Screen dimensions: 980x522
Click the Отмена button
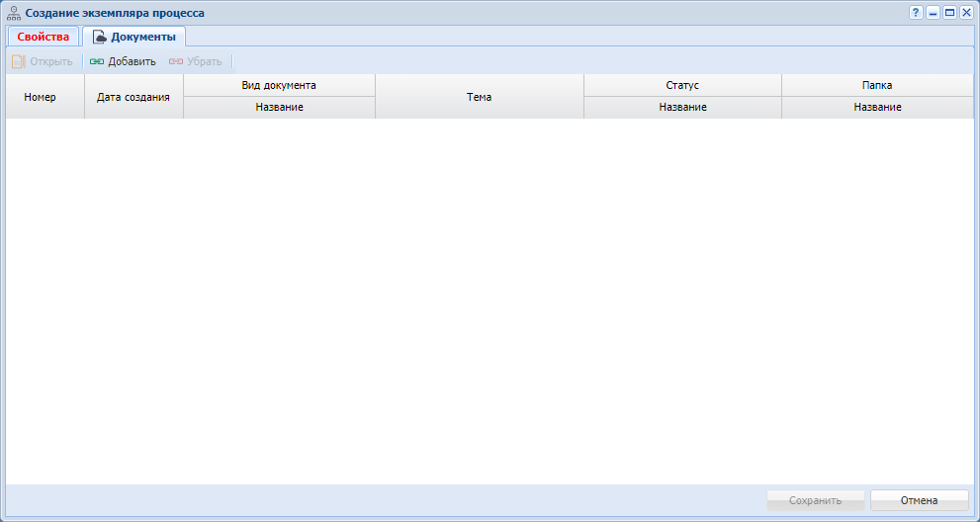point(920,501)
